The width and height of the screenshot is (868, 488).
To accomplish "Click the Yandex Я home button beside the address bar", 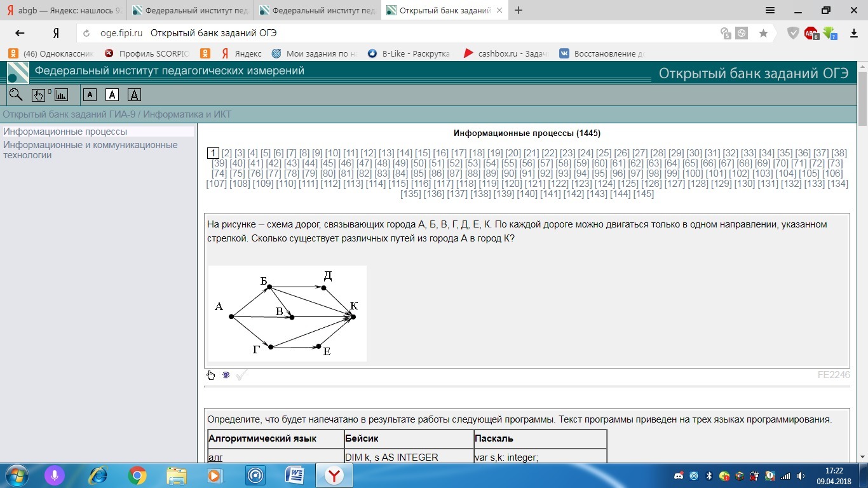I will (56, 33).
